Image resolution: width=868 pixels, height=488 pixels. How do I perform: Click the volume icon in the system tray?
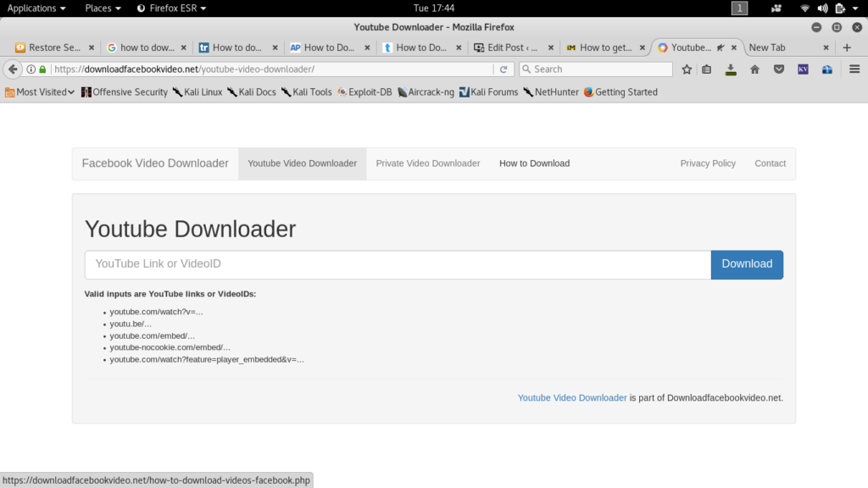click(x=823, y=8)
